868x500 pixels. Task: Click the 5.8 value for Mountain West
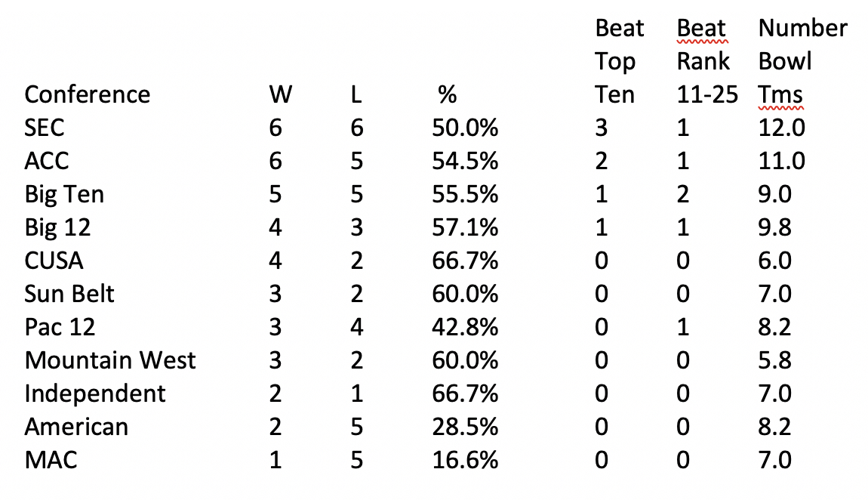point(775,360)
